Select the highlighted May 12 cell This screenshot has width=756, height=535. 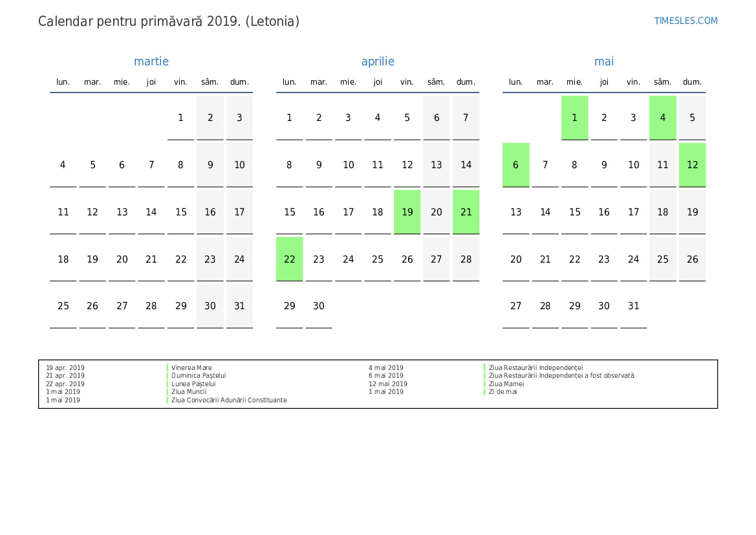(x=692, y=165)
